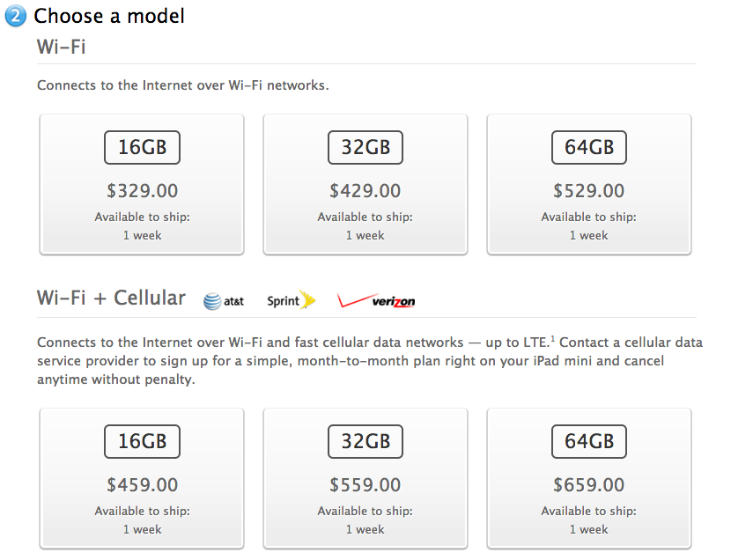Click the Sprint carrier logo
The width and height of the screenshot is (731, 560).
point(291,301)
